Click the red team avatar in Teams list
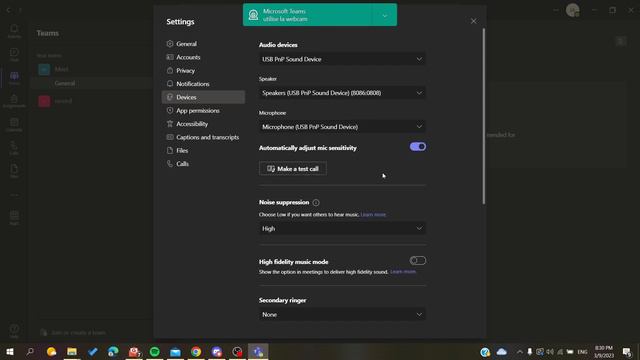 [x=44, y=101]
